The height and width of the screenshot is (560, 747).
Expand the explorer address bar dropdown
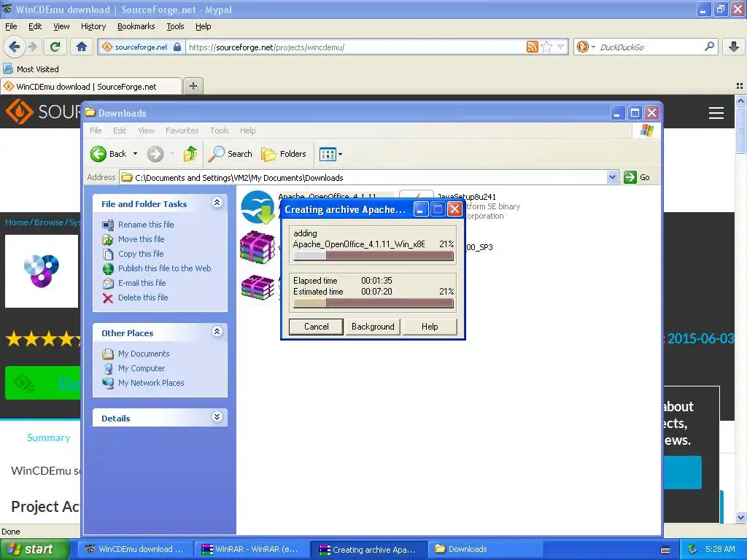point(612,177)
